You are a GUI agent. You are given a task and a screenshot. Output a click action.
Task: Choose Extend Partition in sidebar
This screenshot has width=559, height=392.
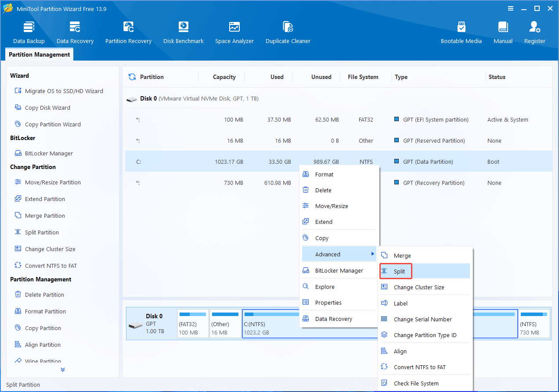point(40,199)
